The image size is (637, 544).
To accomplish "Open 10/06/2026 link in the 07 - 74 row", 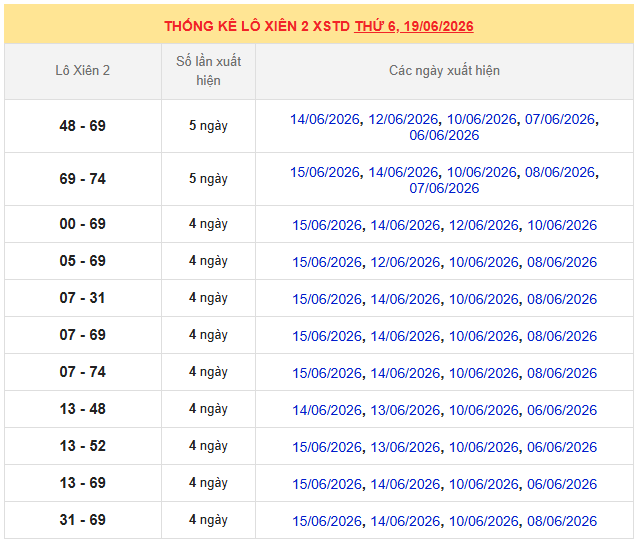I will [x=484, y=373].
